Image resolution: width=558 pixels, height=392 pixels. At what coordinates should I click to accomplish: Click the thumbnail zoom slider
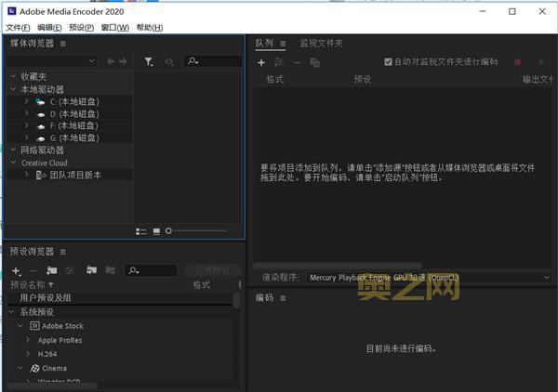(195, 231)
